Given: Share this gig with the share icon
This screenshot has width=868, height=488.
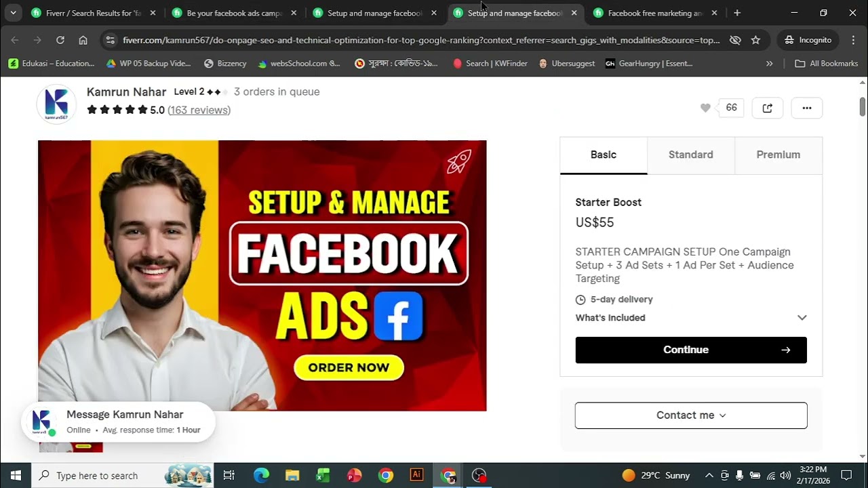Looking at the screenshot, I should pyautogui.click(x=767, y=108).
